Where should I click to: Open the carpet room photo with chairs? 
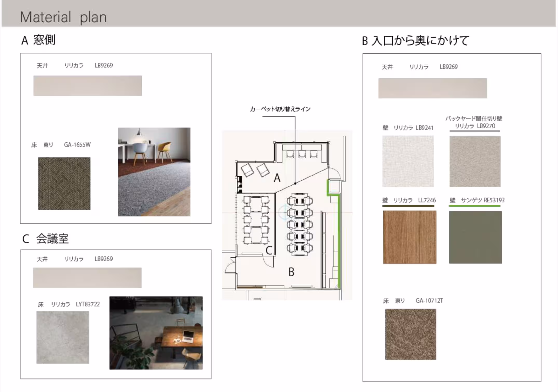point(154,172)
